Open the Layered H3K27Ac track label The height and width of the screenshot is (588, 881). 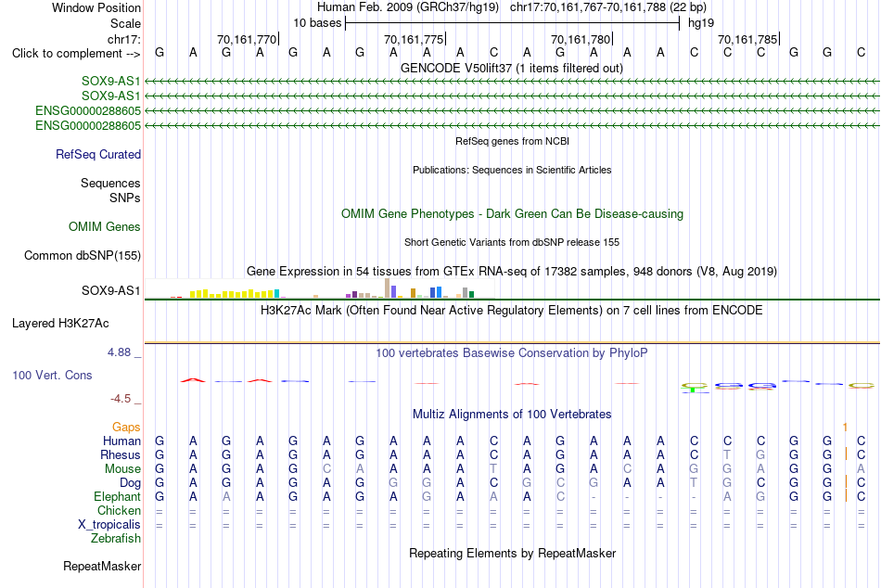(x=60, y=324)
